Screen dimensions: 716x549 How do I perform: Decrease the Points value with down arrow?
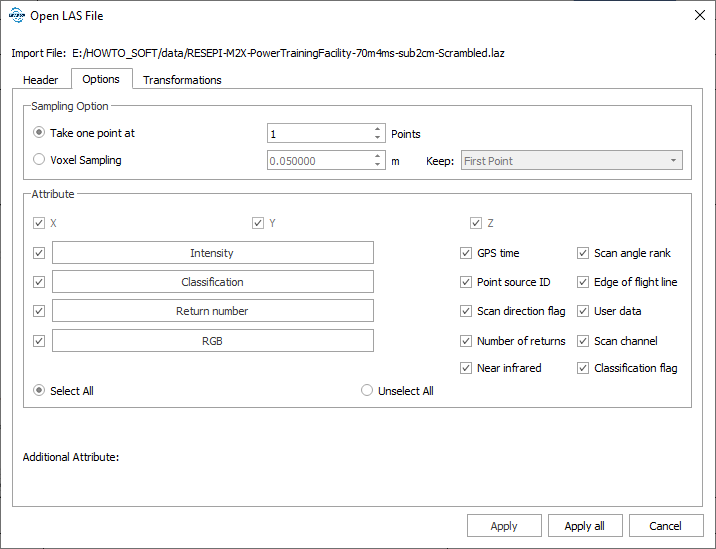point(378,138)
